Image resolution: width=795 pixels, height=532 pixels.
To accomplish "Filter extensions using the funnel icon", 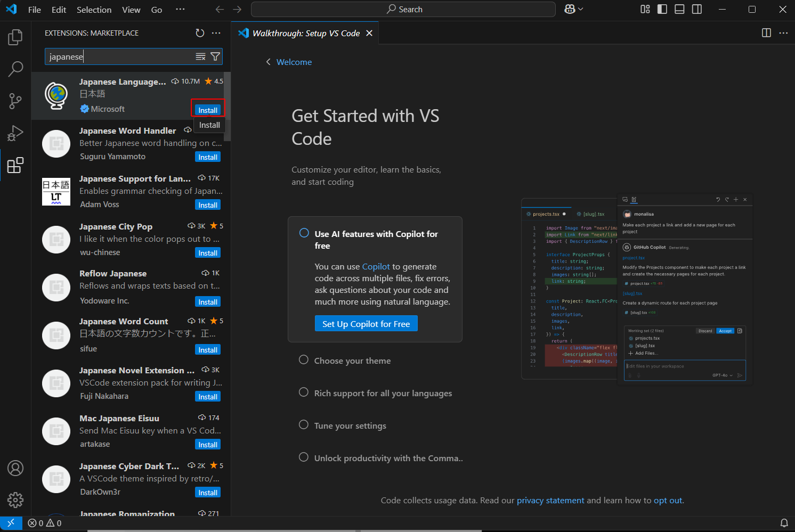I will click(215, 56).
